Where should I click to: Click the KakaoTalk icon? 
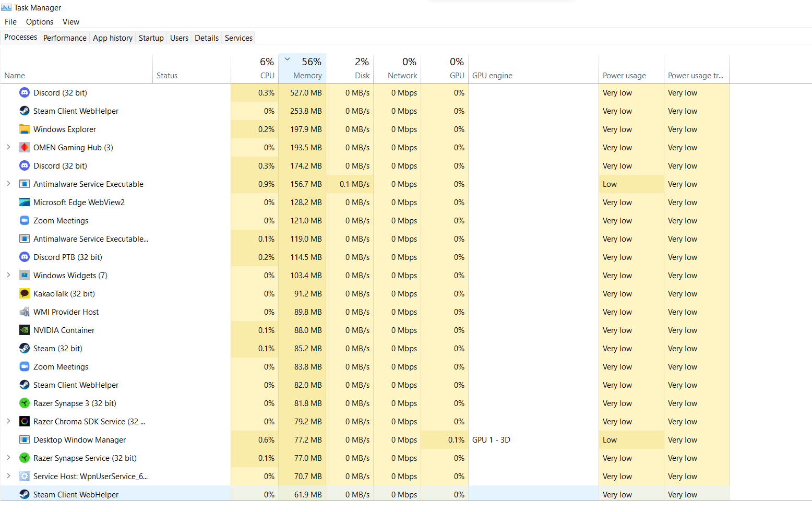(x=25, y=293)
